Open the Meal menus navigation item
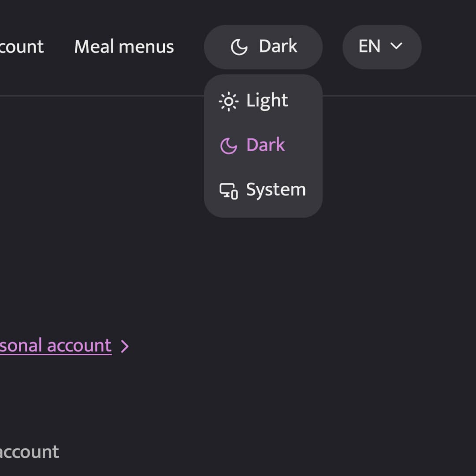476x476 pixels. pos(124,47)
